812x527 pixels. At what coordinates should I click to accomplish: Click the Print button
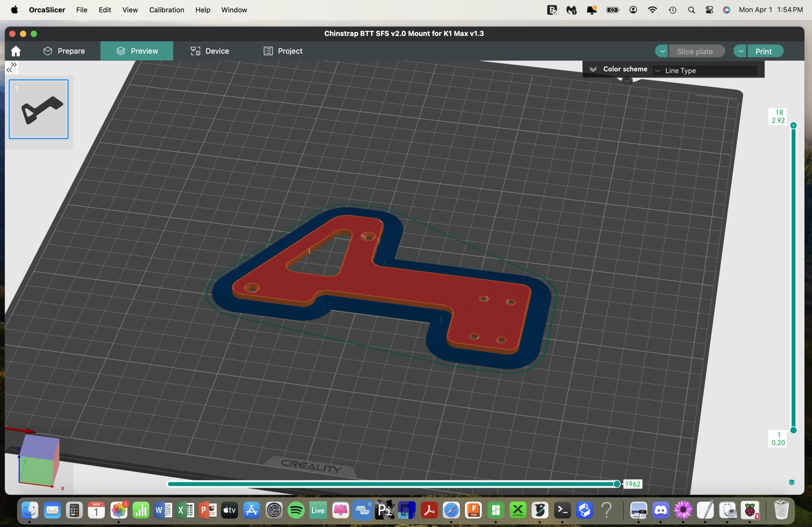point(763,51)
